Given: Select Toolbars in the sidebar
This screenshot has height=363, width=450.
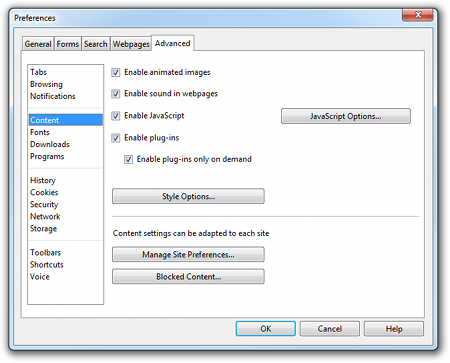Looking at the screenshot, I should (x=66, y=252).
